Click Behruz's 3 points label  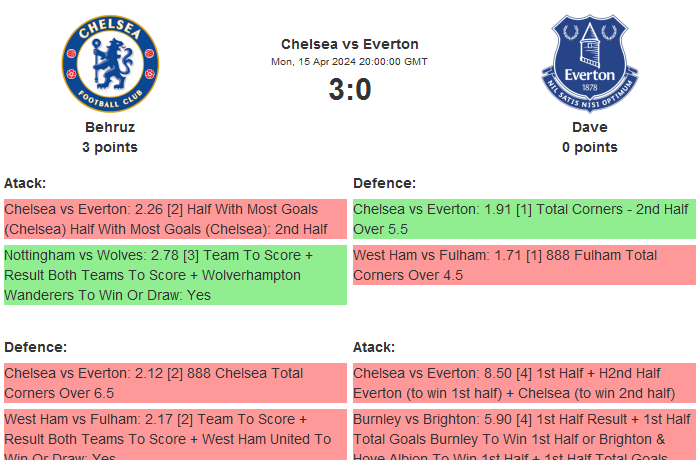tap(110, 147)
